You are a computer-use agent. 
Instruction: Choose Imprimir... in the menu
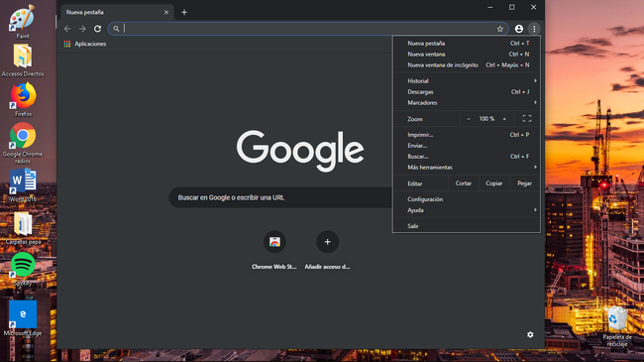pos(467,135)
